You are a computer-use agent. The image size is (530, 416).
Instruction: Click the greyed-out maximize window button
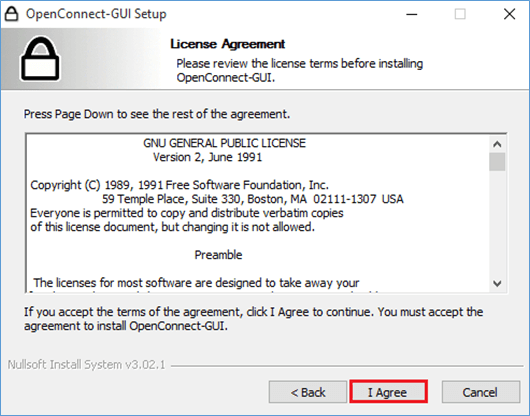pos(460,14)
